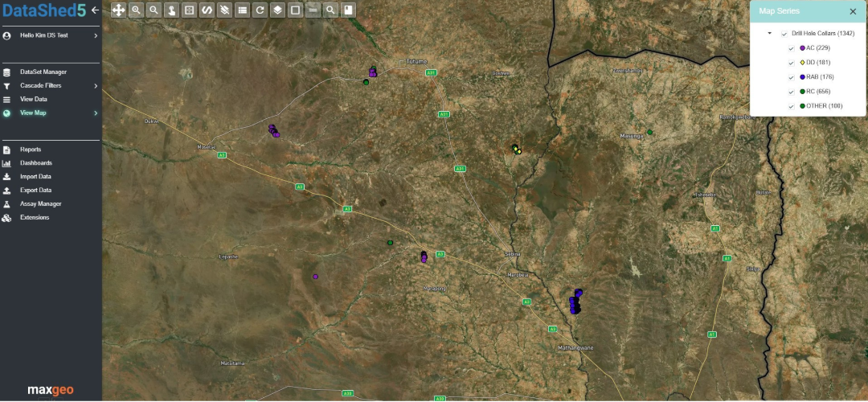The width and height of the screenshot is (868, 402).
Task: Open the list view toolbar icon
Action: pyautogui.click(x=242, y=10)
